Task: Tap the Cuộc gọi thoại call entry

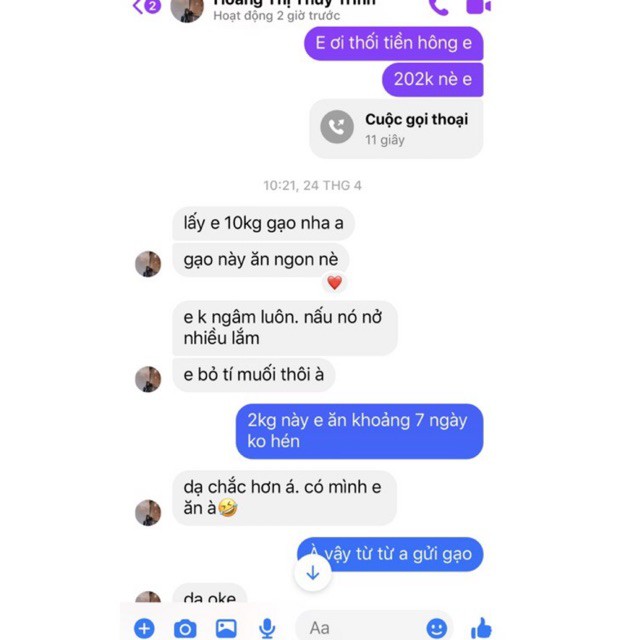Action: (x=396, y=129)
